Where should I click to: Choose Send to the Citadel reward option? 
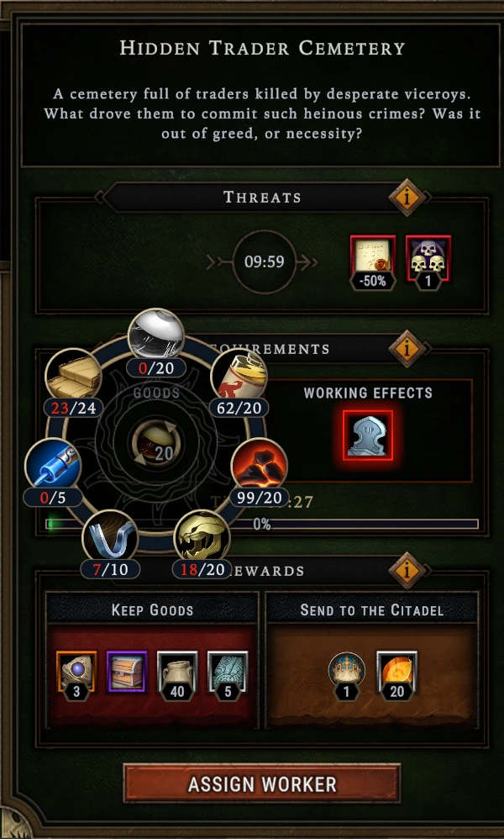[x=372, y=660]
